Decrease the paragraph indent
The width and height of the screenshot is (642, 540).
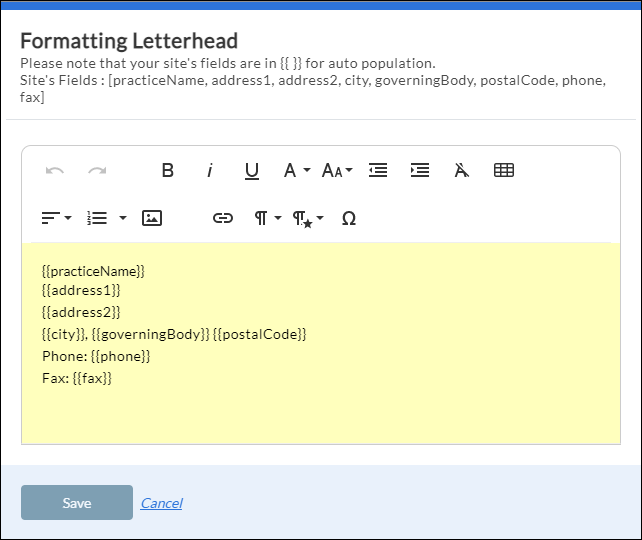point(378,171)
